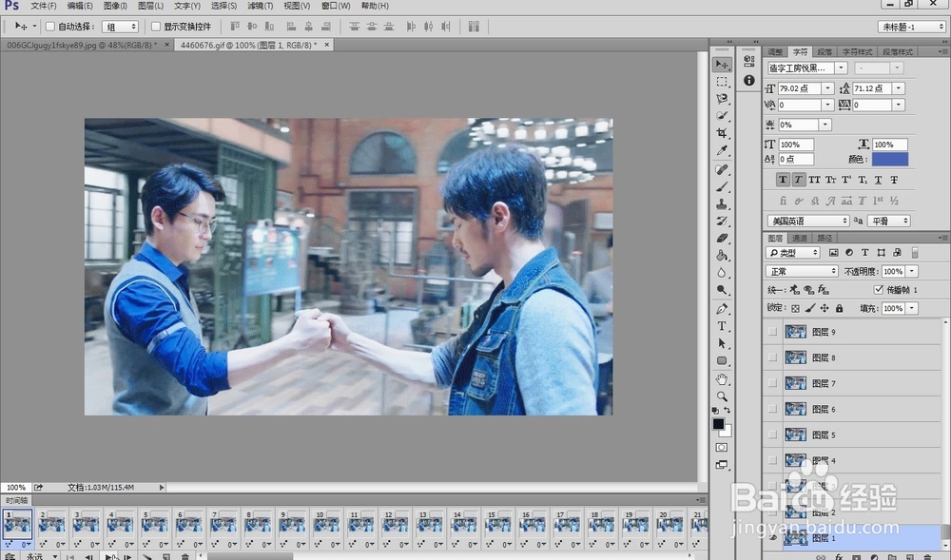
Task: Click the text color swatch
Action: coord(890,160)
